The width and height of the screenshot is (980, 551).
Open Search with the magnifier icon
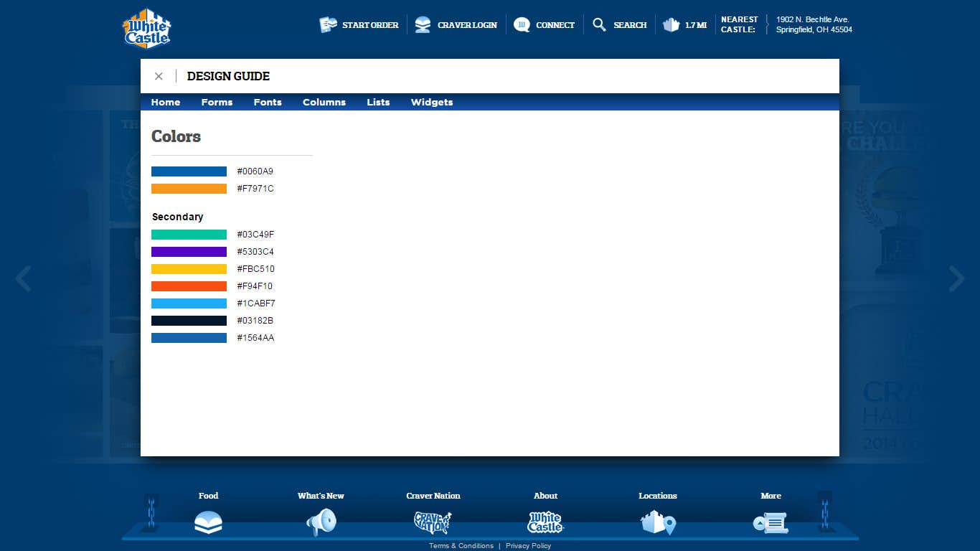coord(599,25)
